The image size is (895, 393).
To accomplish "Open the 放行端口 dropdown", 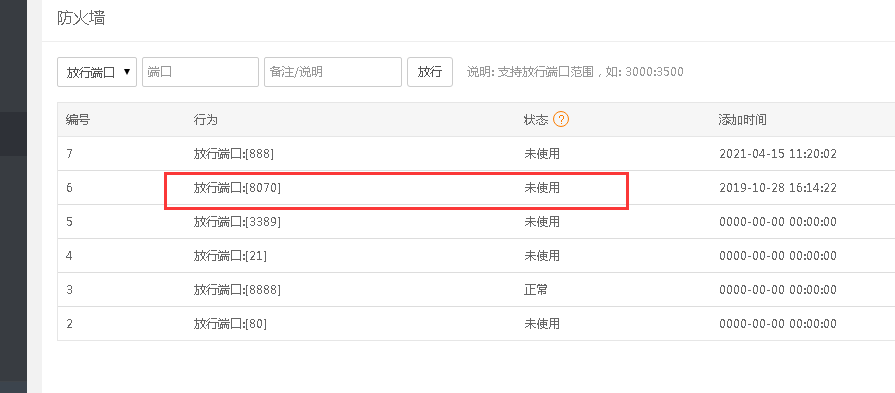I will click(97, 72).
